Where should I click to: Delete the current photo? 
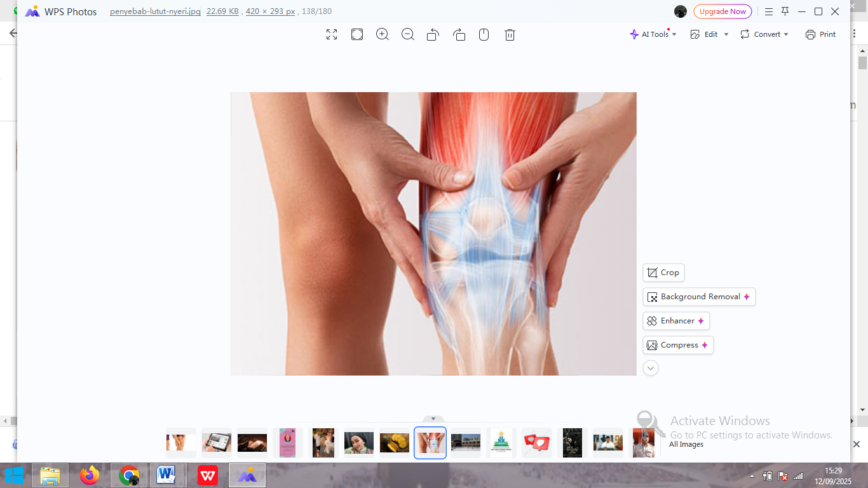click(510, 34)
